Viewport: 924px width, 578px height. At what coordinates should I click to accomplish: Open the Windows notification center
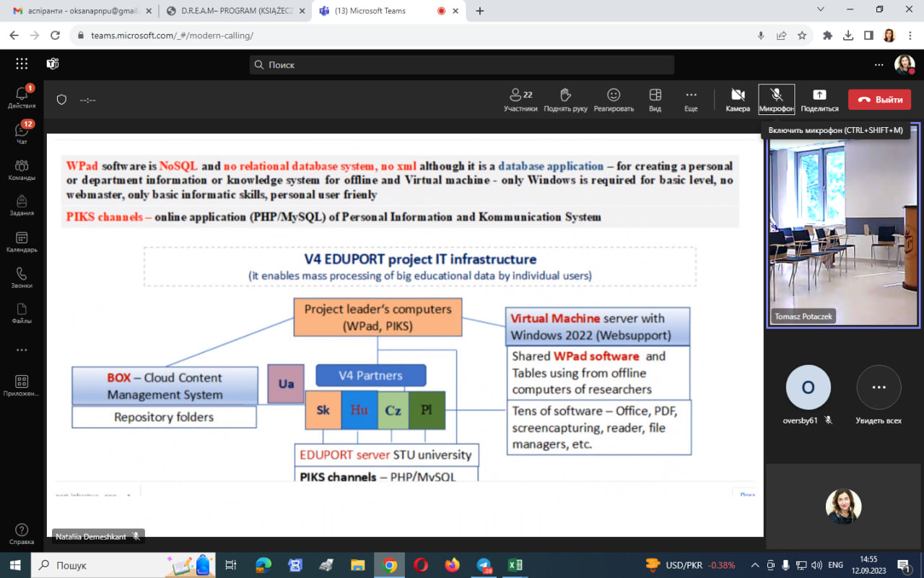pos(905,565)
